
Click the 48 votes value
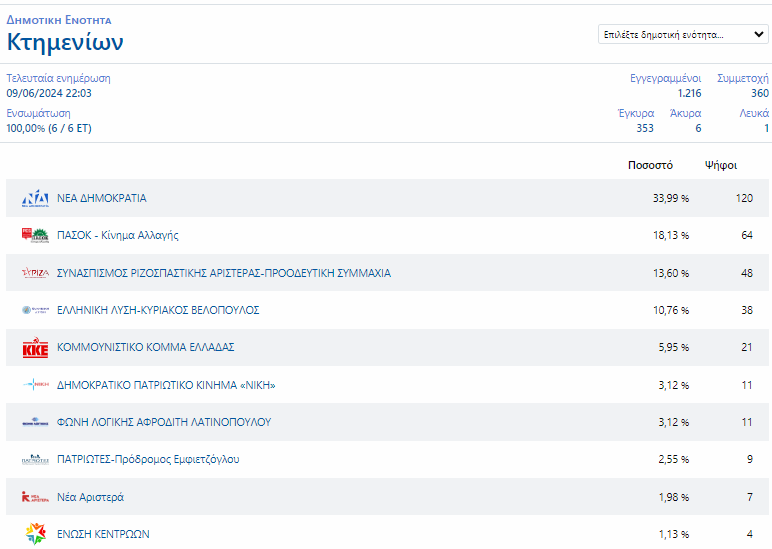coord(747,273)
